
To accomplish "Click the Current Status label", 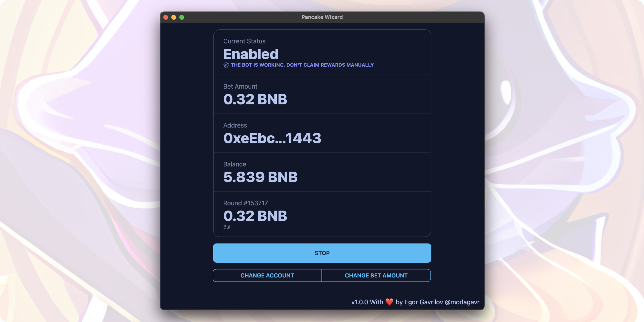I will [244, 41].
